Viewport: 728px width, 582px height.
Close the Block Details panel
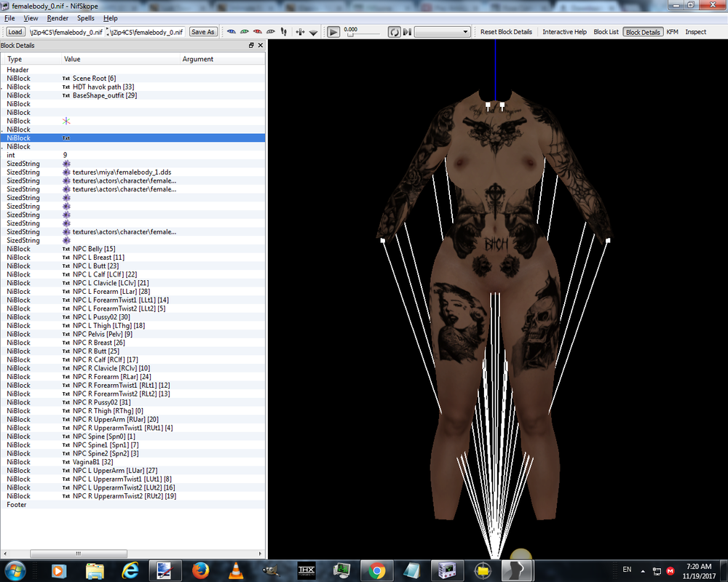[x=261, y=45]
